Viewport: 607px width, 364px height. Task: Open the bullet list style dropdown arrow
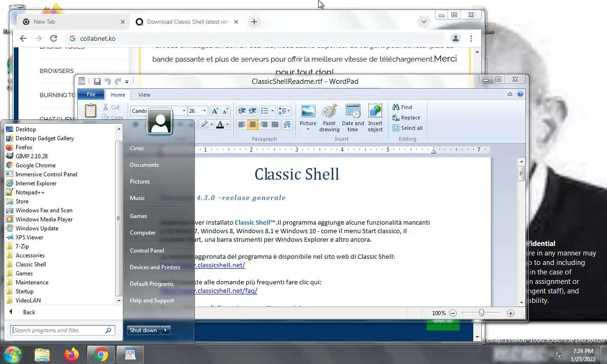pyautogui.click(x=272, y=111)
